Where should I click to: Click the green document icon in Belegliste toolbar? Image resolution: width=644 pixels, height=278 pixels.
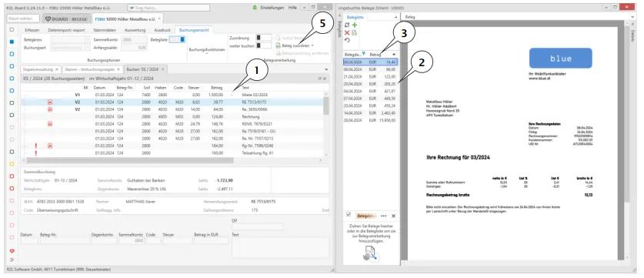coord(355,32)
